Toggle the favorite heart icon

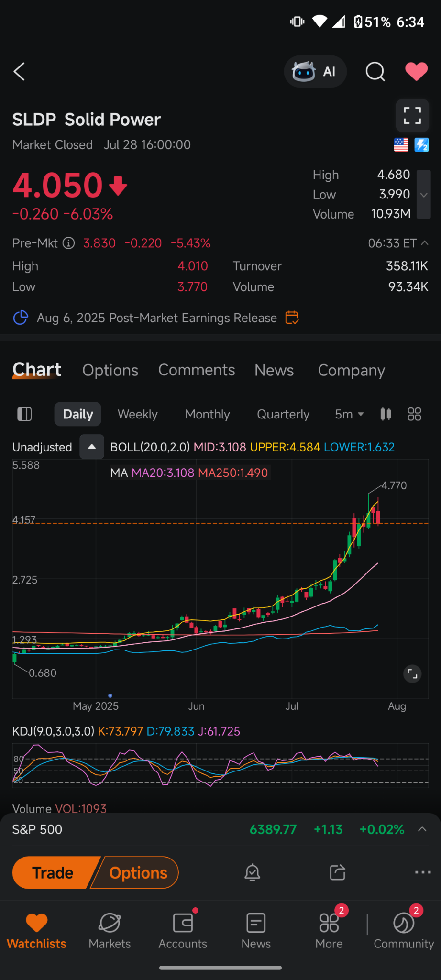[417, 72]
